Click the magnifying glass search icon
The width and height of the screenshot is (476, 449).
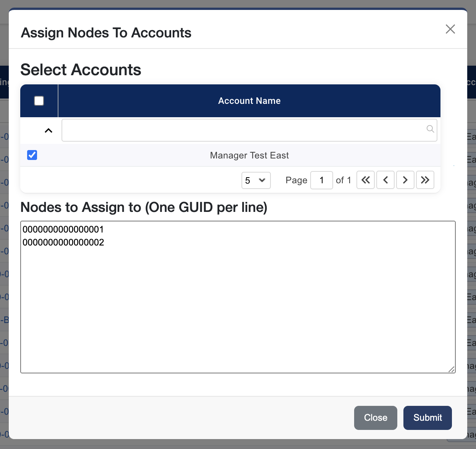(430, 129)
